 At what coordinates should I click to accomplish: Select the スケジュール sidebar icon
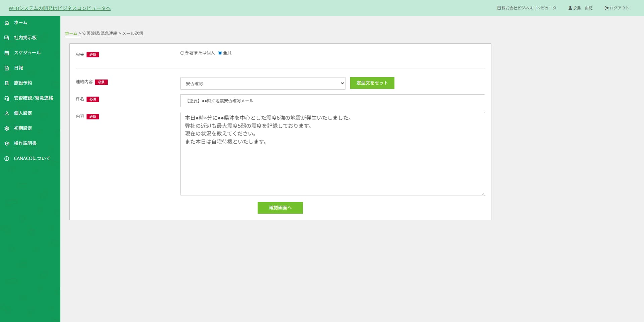point(7,53)
